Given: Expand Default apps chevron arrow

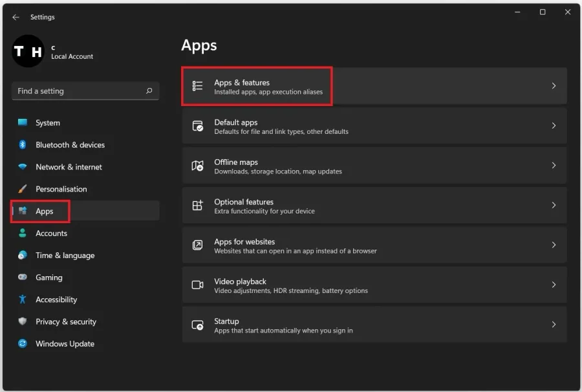Looking at the screenshot, I should [x=554, y=126].
